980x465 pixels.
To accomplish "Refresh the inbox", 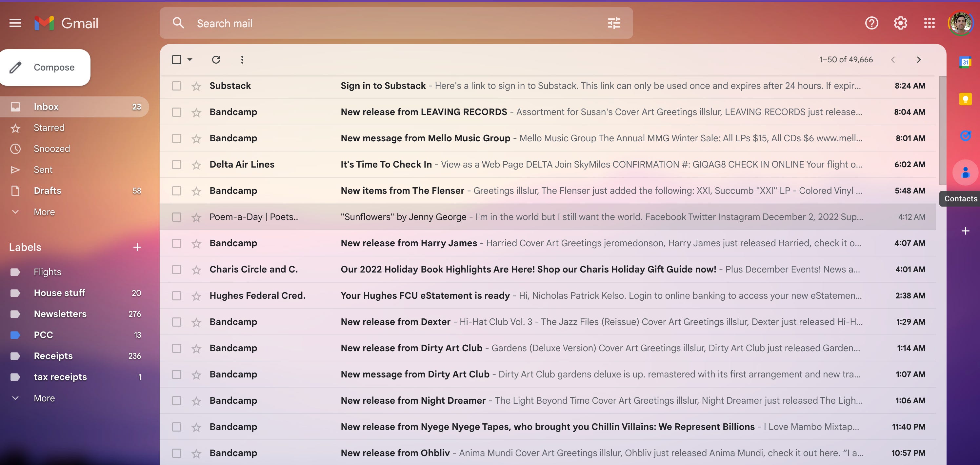I will [x=216, y=60].
